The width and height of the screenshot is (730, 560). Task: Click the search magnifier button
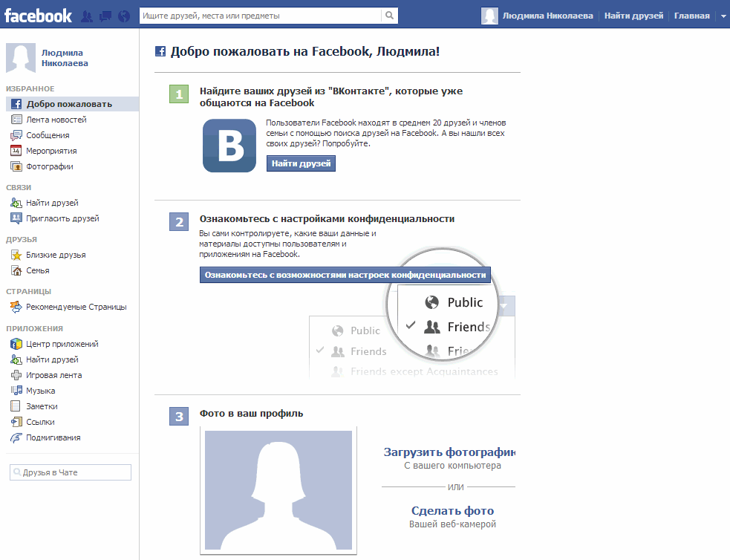click(x=390, y=16)
